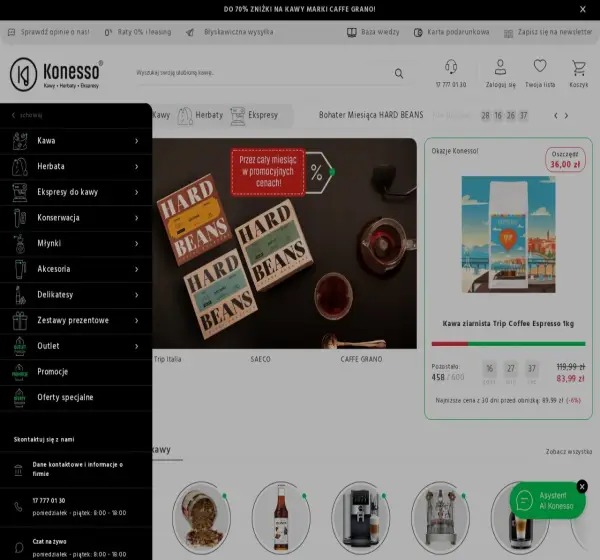Expand Konserwacja submenu chevron

pyautogui.click(x=137, y=218)
